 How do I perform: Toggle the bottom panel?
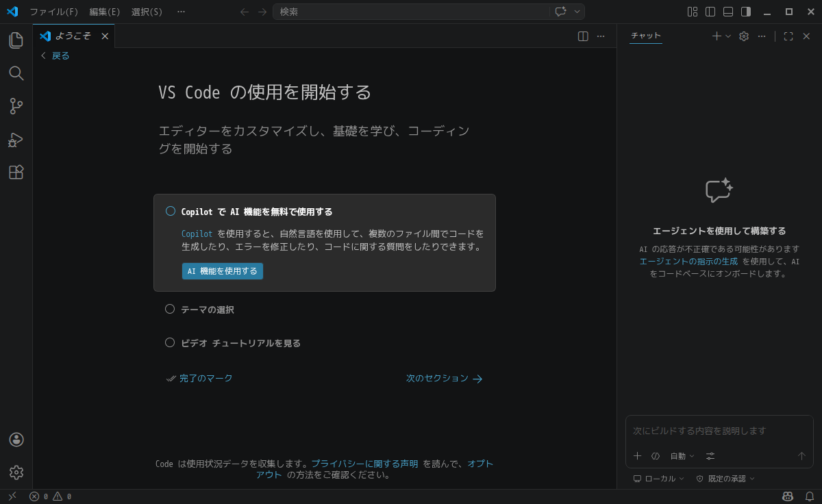[x=728, y=12]
